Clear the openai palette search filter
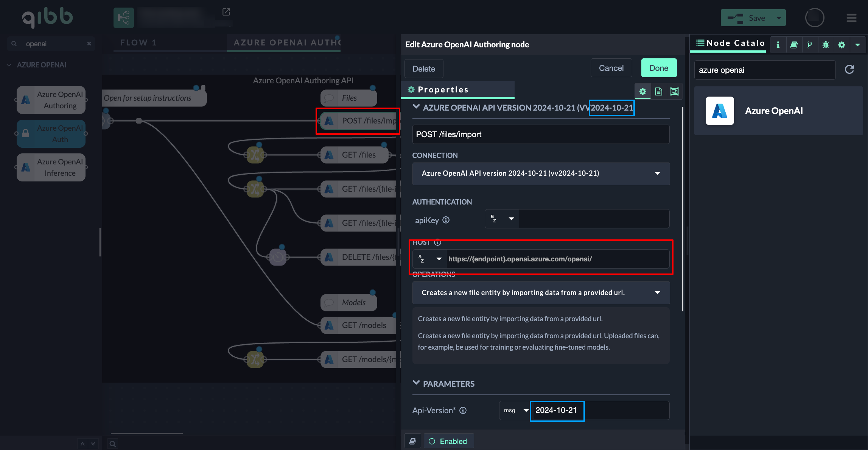This screenshot has width=868, height=450. 89,44
